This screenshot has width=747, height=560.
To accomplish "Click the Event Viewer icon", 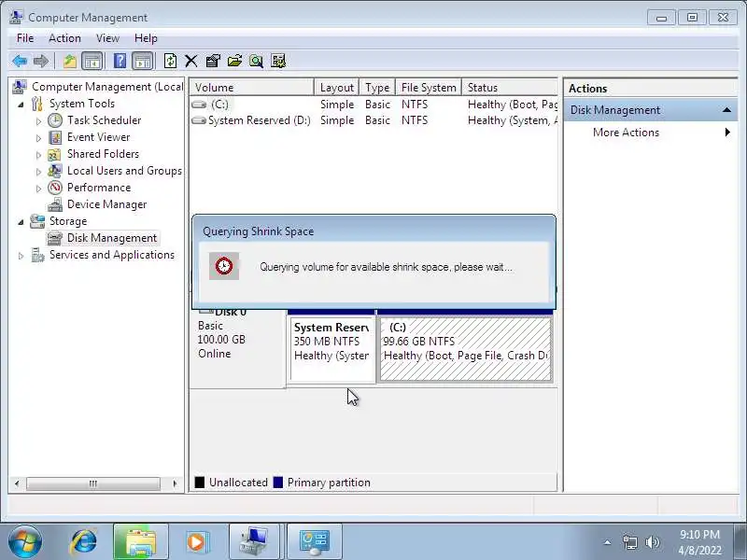I will coord(55,137).
